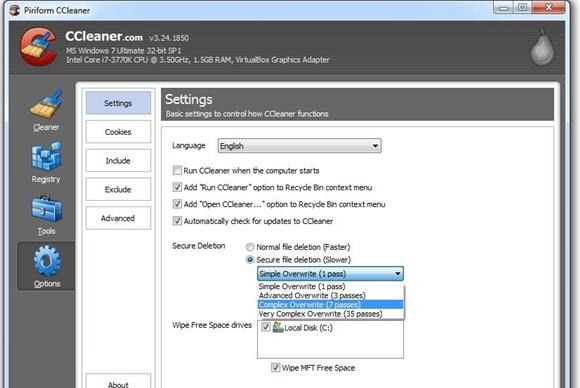The width and height of the screenshot is (580, 388).
Task: Maximize the Piriform CCleaner window
Action: coord(522,7)
